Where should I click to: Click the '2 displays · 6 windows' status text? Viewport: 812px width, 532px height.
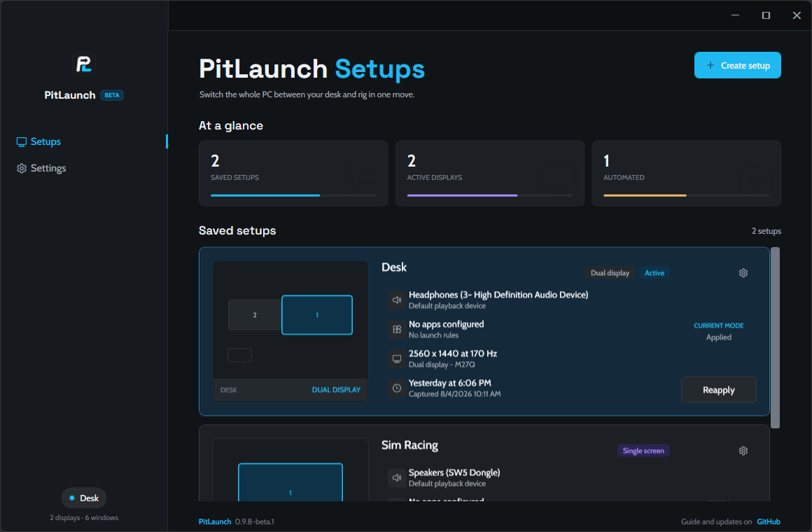point(84,517)
